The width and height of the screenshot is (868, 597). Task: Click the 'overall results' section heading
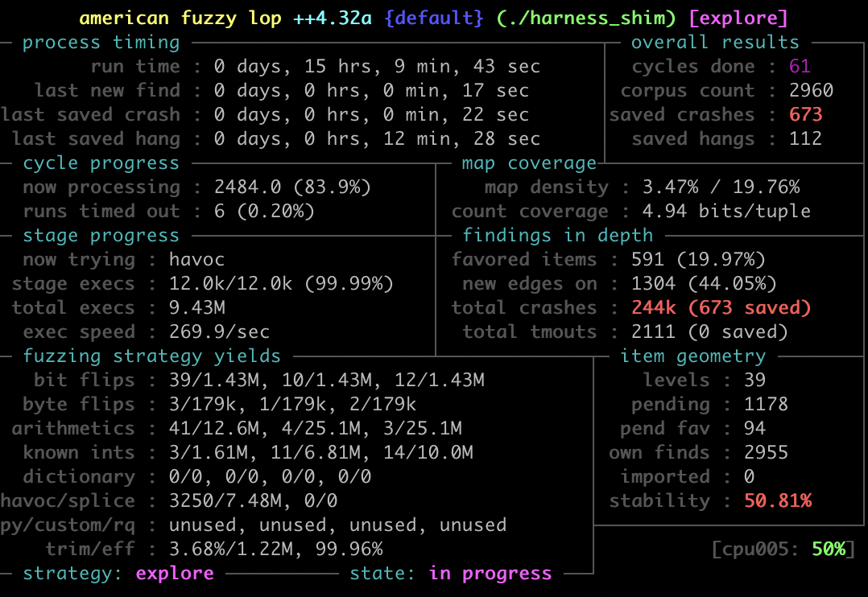click(x=714, y=42)
